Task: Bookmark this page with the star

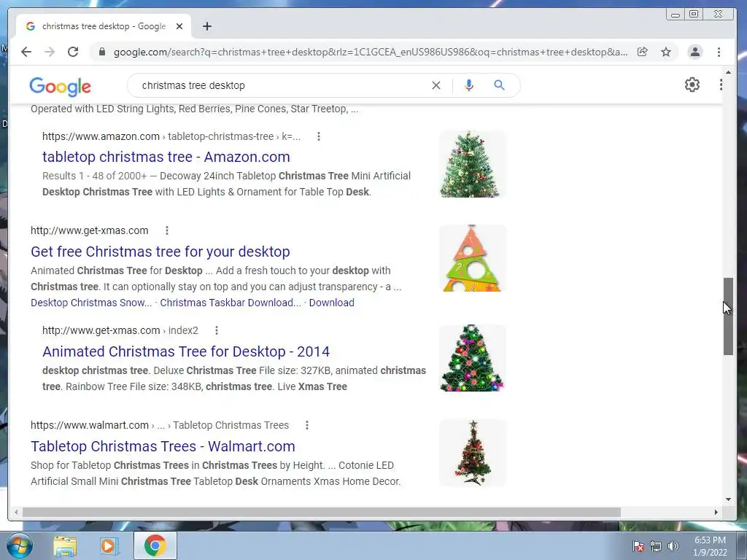Action: click(x=666, y=52)
